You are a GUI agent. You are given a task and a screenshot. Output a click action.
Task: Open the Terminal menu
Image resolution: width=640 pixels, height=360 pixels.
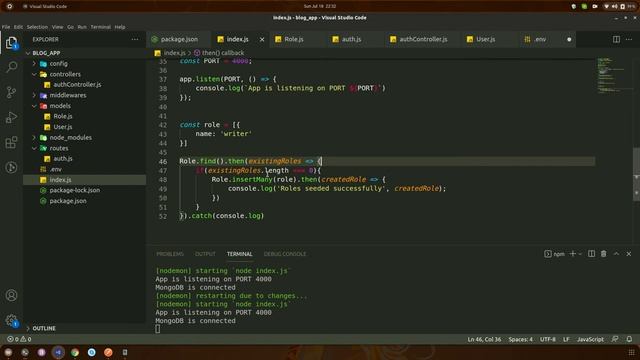point(100,27)
